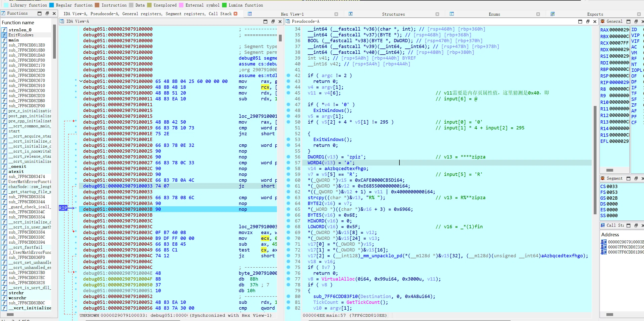Click the RAX register value
644x321 pixels.
(619, 30)
